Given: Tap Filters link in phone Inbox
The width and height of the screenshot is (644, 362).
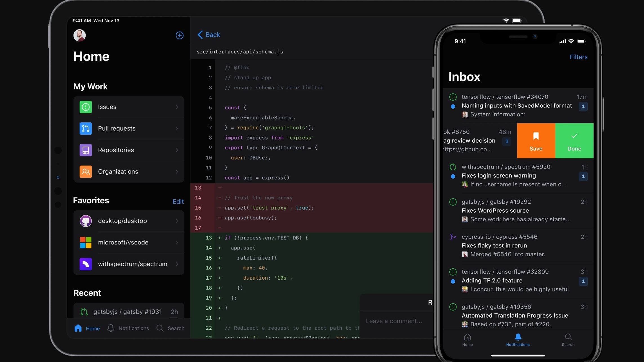Looking at the screenshot, I should (x=579, y=57).
